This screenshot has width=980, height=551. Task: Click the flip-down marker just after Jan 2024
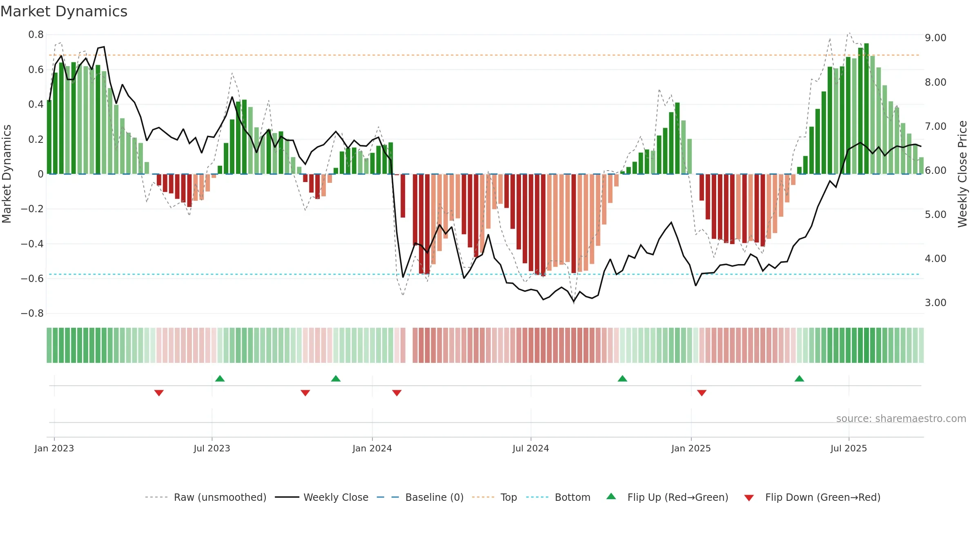(x=396, y=393)
